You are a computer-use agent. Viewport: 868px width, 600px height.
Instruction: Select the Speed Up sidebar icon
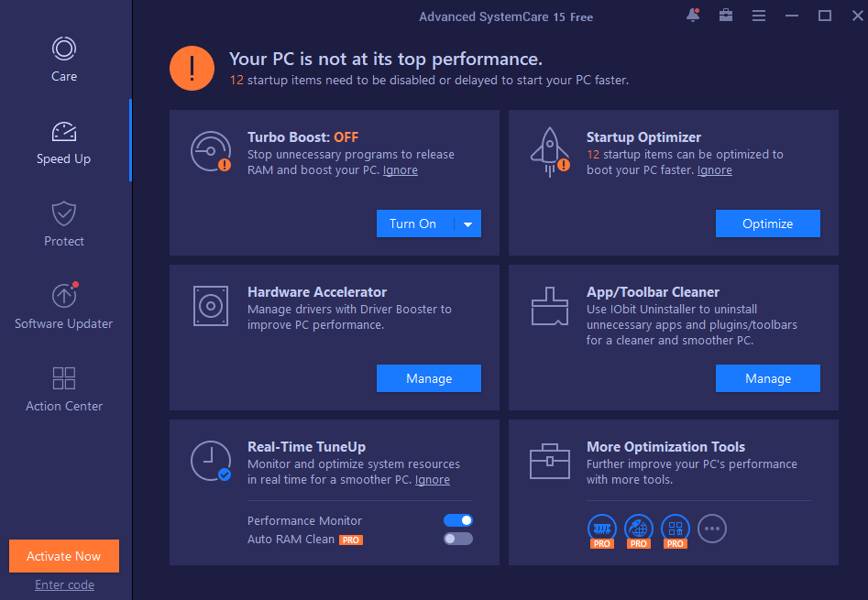(x=63, y=131)
